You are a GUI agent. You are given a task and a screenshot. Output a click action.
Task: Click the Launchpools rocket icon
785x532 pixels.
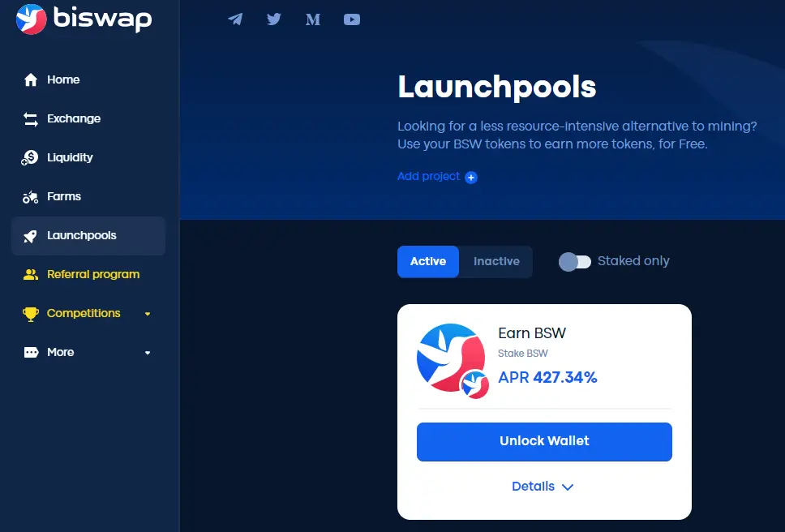[x=31, y=236]
